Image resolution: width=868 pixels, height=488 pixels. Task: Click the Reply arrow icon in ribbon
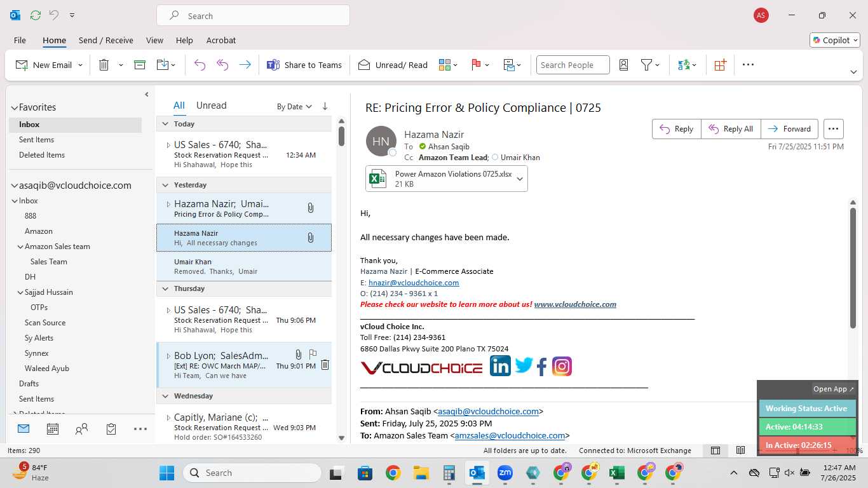pyautogui.click(x=200, y=65)
